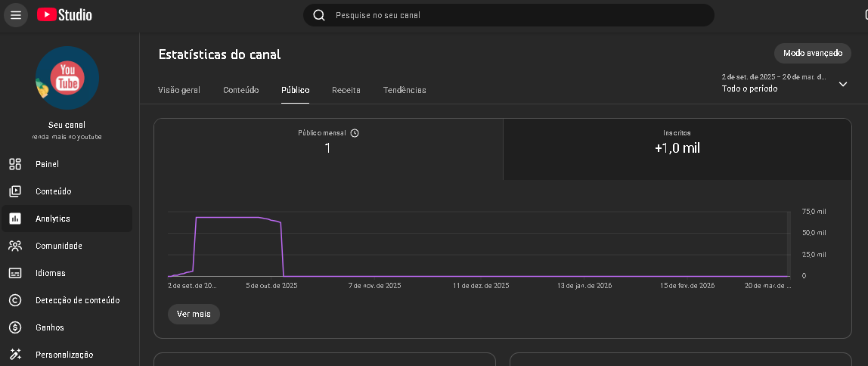Viewport: 868px width, 366px height.
Task: Switch to the Receita tab
Action: coord(346,90)
